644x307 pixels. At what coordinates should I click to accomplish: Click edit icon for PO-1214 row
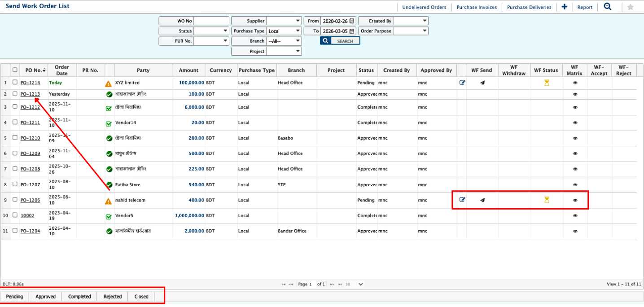coord(462,83)
